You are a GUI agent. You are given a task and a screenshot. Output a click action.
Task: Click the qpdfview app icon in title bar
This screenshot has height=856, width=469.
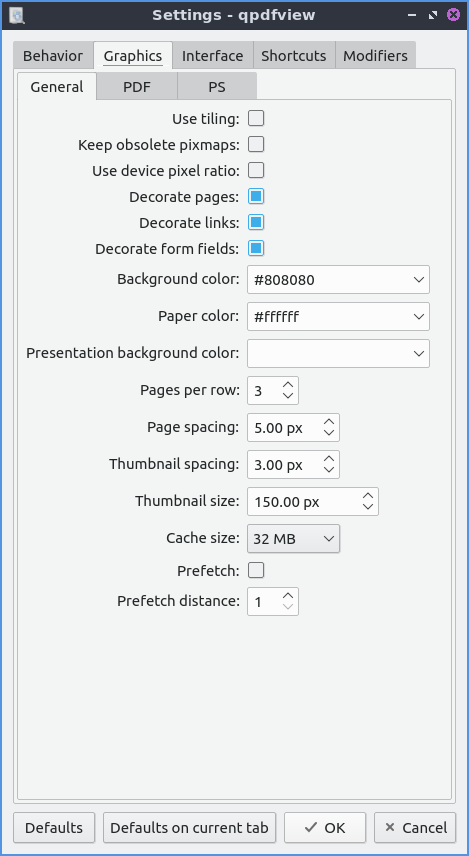click(x=16, y=15)
